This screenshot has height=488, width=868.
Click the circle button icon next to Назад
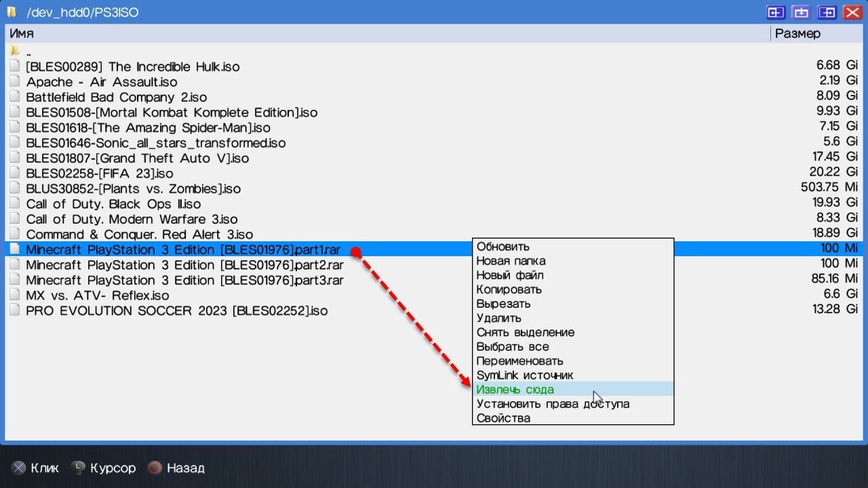click(x=155, y=468)
